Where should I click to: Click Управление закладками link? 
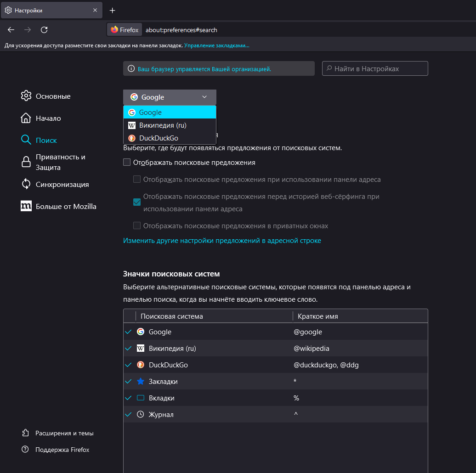217,45
